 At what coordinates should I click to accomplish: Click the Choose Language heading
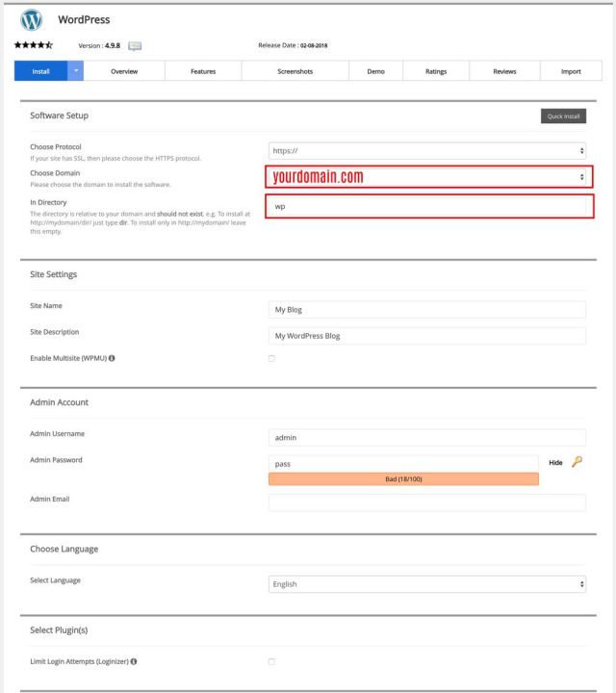coord(64,549)
